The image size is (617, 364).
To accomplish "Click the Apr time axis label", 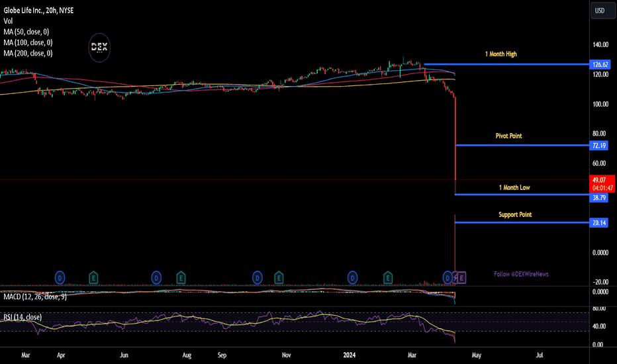I will (61, 355).
